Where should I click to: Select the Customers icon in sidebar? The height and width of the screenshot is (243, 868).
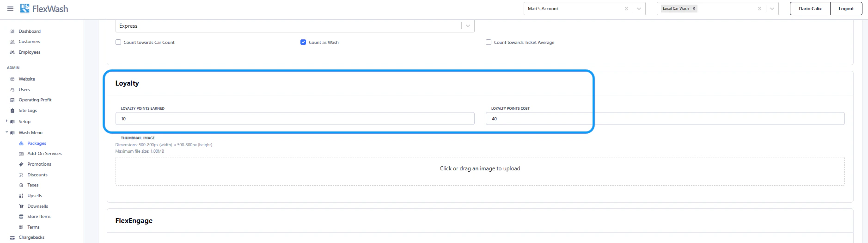[x=12, y=42]
